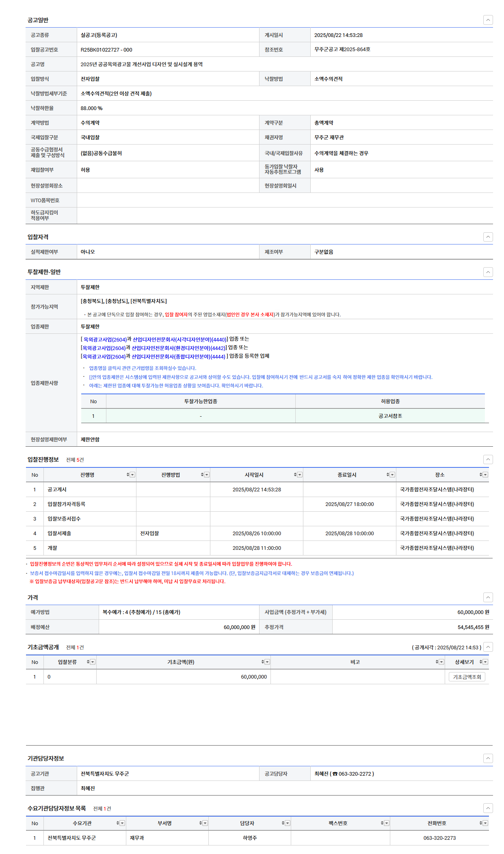This screenshot has height=854, width=504.
Task: Open the 상세보기 column filter menu
Action: (485, 662)
